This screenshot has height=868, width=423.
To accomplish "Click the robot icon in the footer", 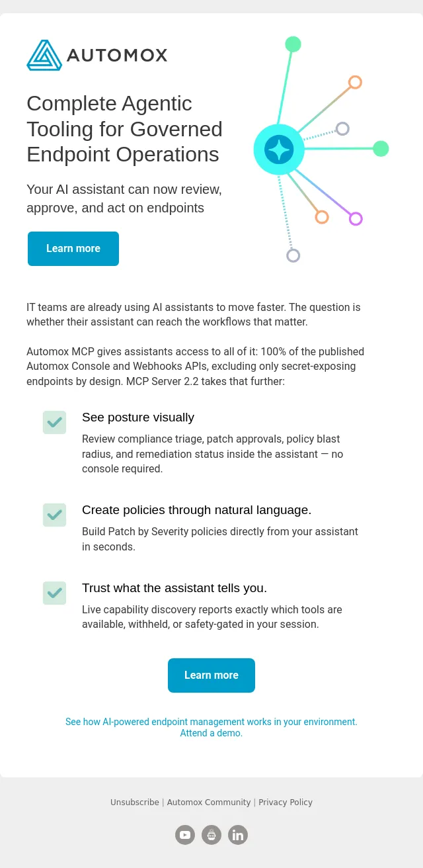I will click(x=211, y=835).
